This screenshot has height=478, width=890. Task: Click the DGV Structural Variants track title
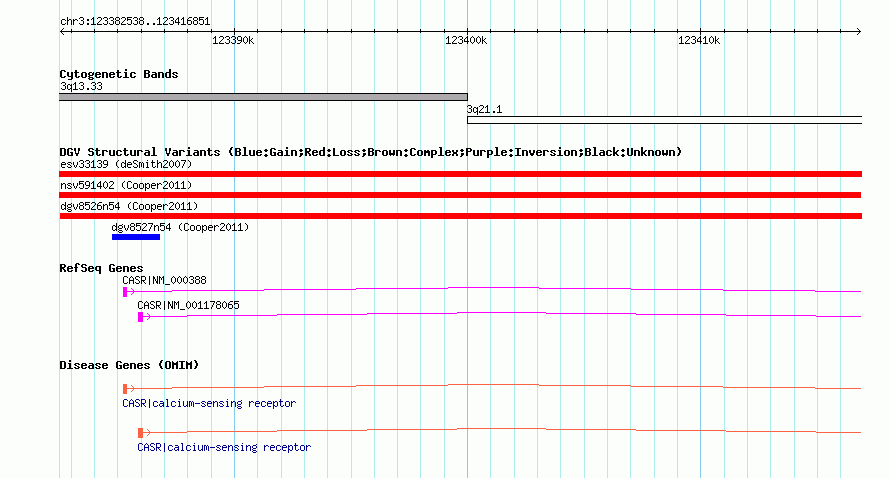[x=371, y=152]
